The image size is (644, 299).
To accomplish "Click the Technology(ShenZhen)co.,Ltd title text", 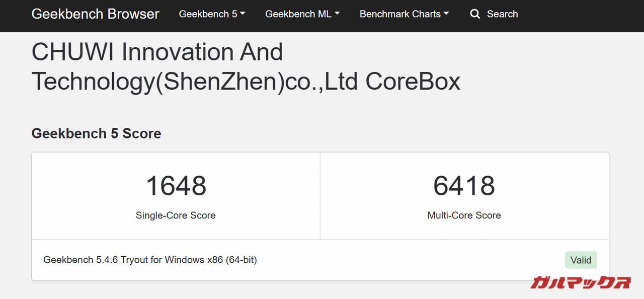I will tap(195, 82).
